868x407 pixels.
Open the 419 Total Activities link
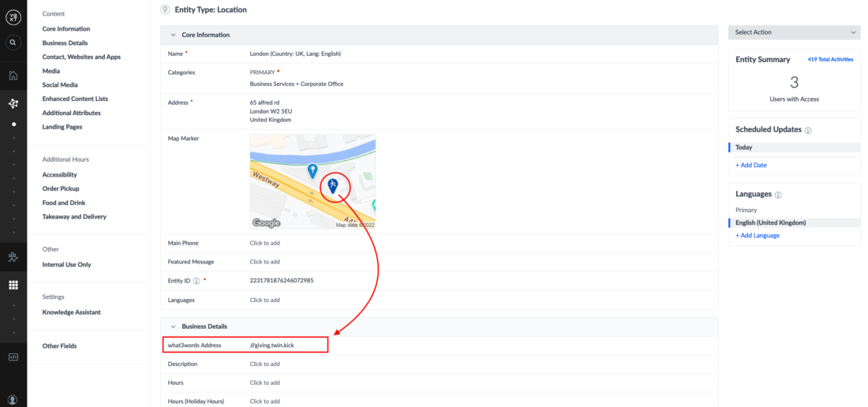(830, 59)
